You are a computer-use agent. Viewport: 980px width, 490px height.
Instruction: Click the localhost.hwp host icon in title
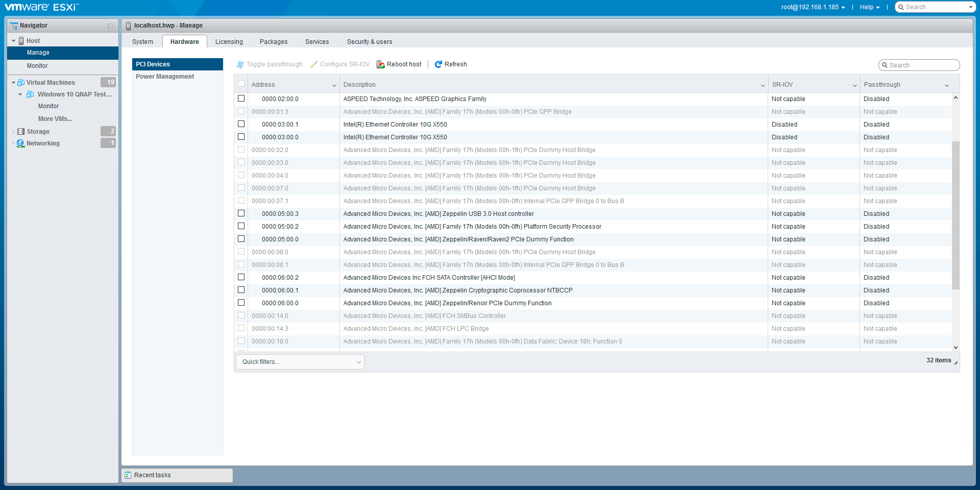pyautogui.click(x=128, y=26)
